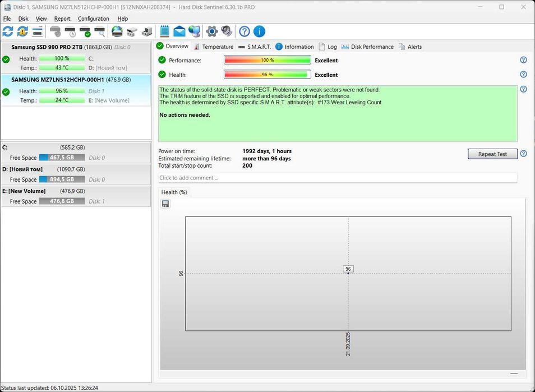Switch to the Information tab
This screenshot has height=392, width=535.
[x=294, y=47]
